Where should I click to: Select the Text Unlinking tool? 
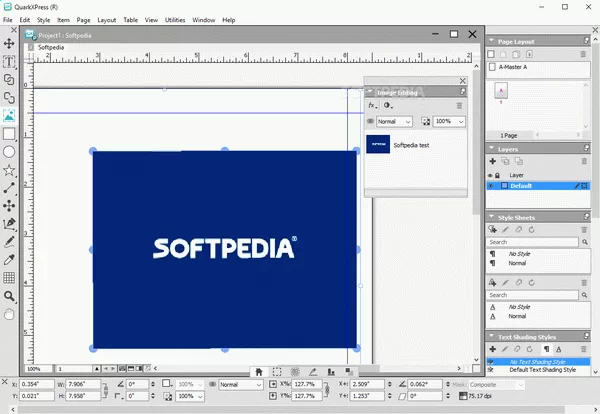click(9, 98)
